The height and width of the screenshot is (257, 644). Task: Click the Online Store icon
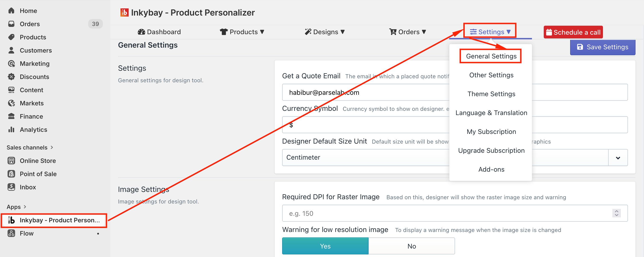pos(11,161)
